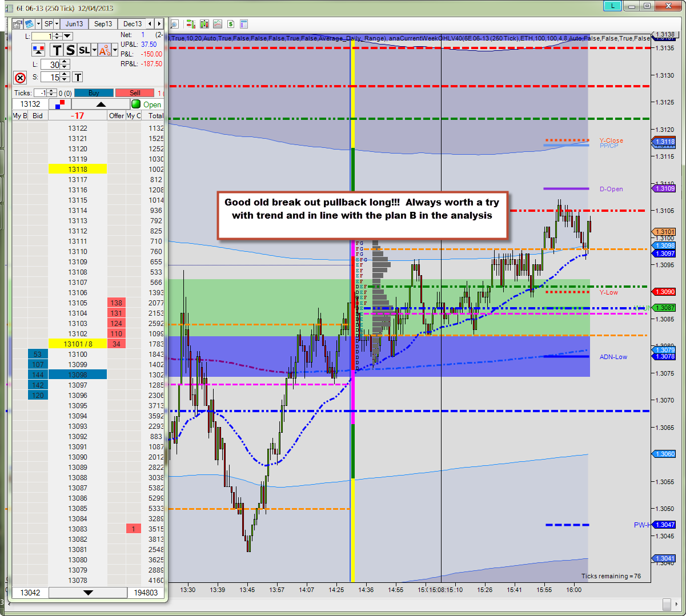Click bid size 53 cell
Viewport: 686px width, 616px height.
point(38,354)
